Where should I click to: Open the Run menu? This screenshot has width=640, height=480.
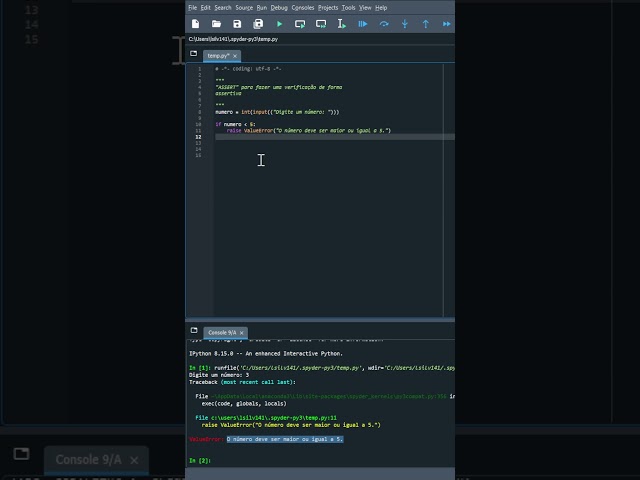point(262,8)
